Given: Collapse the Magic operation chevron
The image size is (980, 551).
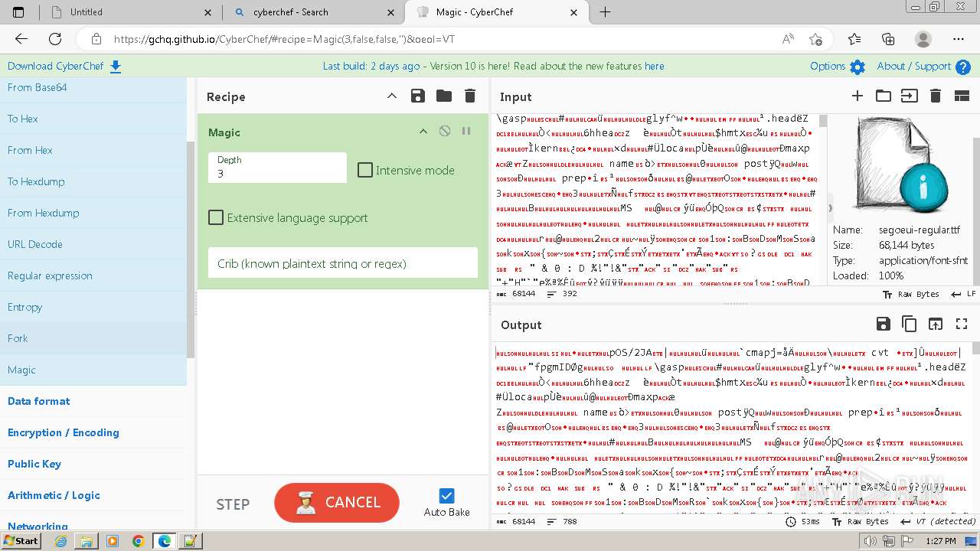Looking at the screenshot, I should tap(423, 132).
